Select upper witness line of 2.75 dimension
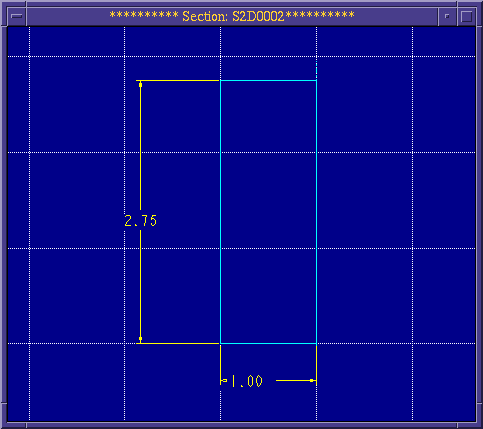483x429 pixels. (x=177, y=80)
